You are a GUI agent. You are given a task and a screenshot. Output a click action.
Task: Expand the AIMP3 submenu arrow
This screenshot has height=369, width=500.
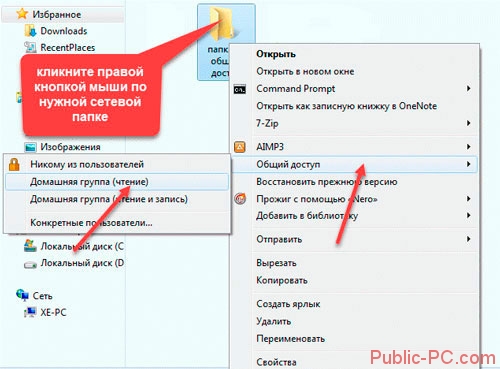(468, 147)
